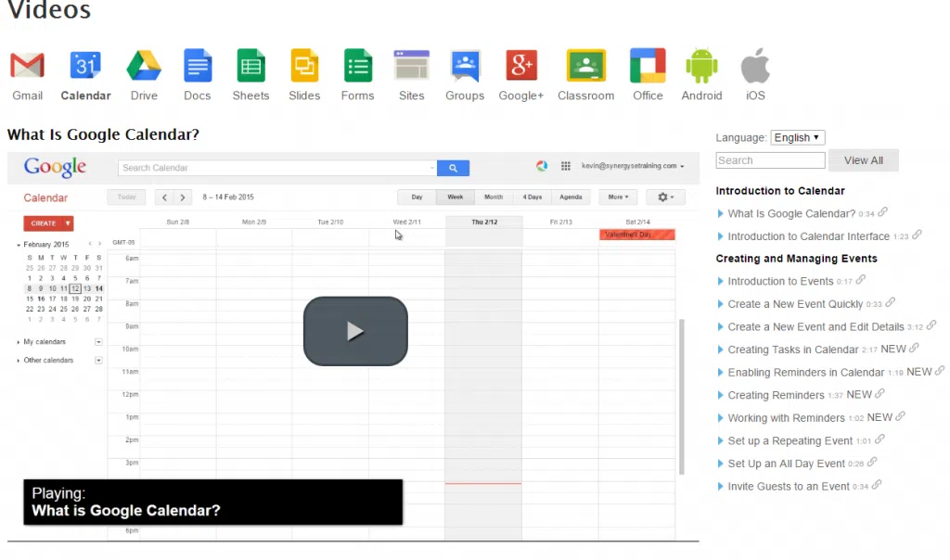The height and width of the screenshot is (560, 950).
Task: Open the Sites icon
Action: pyautogui.click(x=411, y=66)
